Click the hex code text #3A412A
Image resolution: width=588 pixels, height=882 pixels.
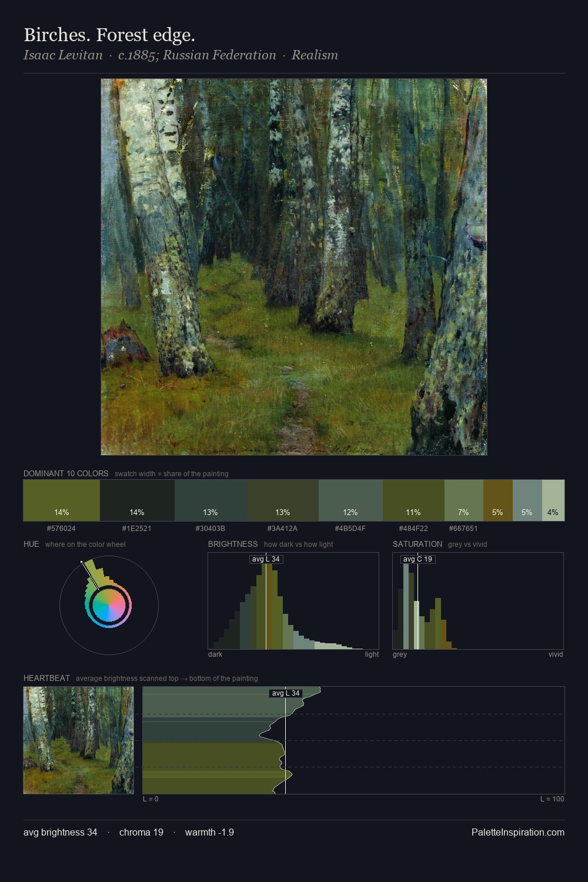[x=282, y=529]
